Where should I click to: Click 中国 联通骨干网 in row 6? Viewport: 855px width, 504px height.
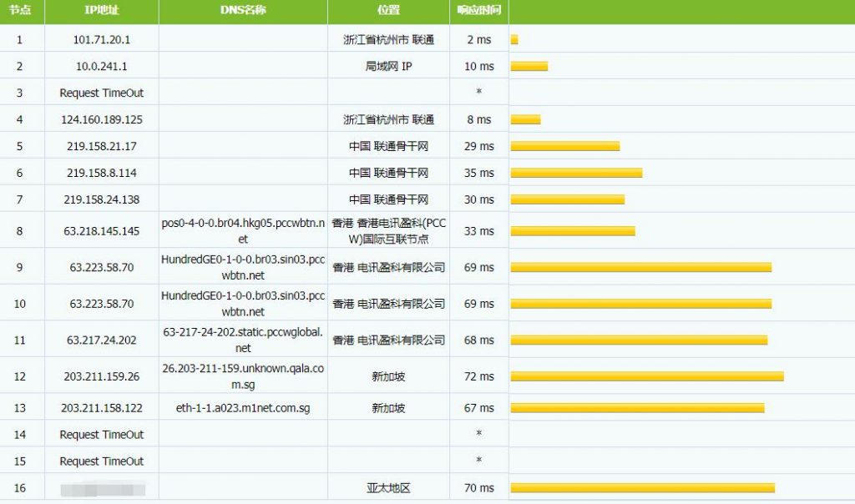coord(388,174)
